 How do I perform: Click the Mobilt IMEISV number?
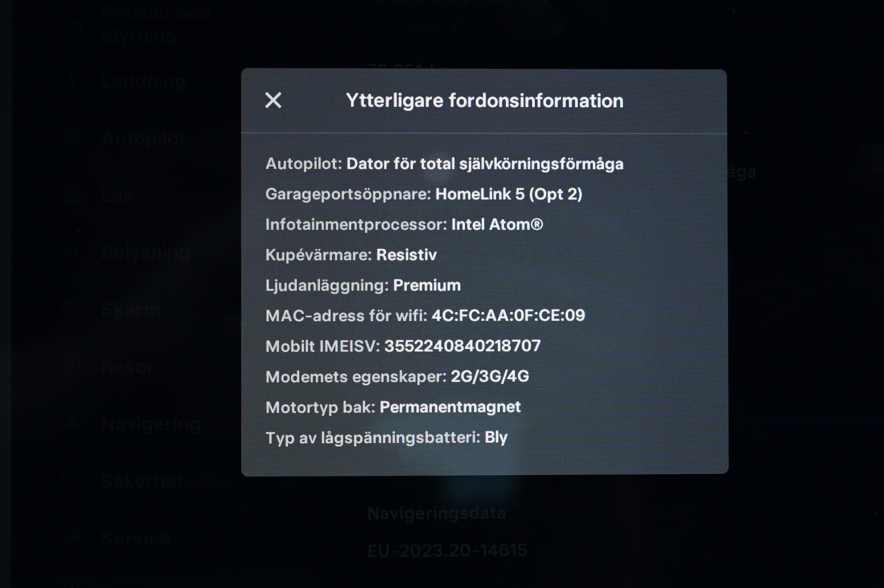pyautogui.click(x=462, y=346)
